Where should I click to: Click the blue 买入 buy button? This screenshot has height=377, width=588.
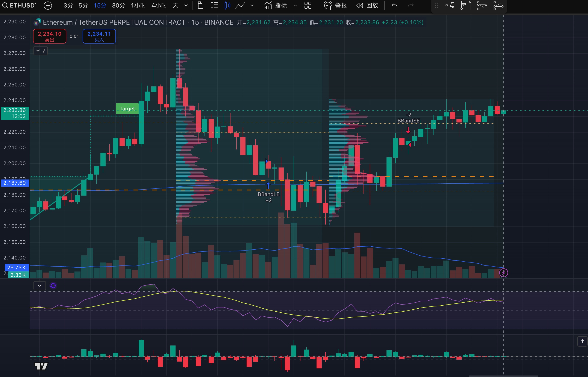pyautogui.click(x=99, y=36)
